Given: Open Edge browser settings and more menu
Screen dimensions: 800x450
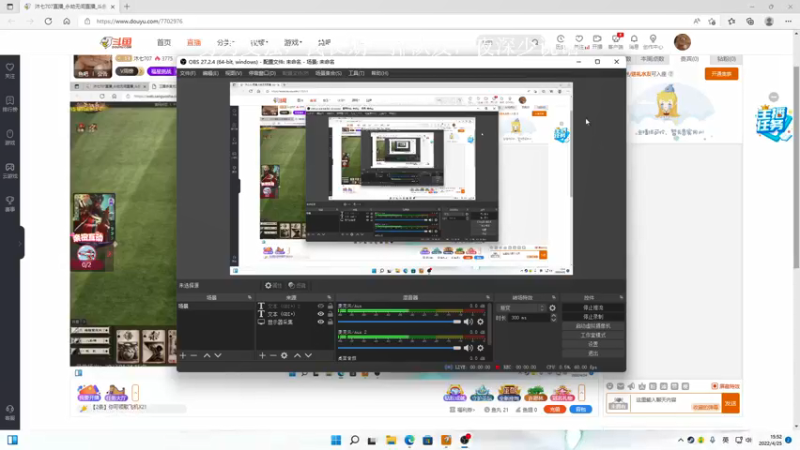Looking at the screenshot, I should tap(788, 21).
